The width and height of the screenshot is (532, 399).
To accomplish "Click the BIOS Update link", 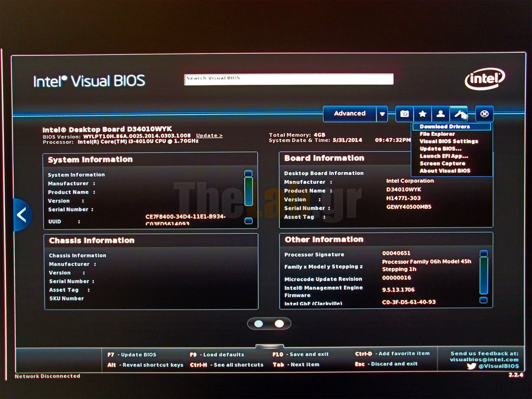I will coord(209,135).
